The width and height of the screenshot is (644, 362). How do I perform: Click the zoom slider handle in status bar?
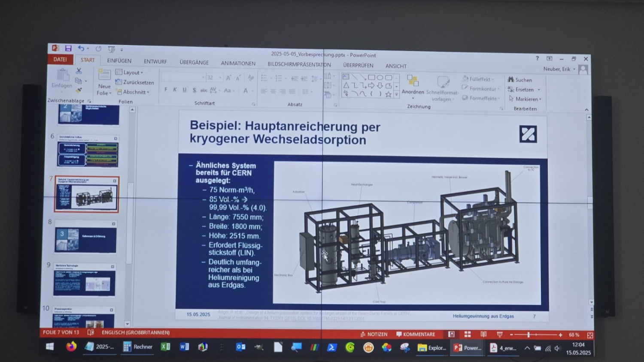pyautogui.click(x=529, y=335)
